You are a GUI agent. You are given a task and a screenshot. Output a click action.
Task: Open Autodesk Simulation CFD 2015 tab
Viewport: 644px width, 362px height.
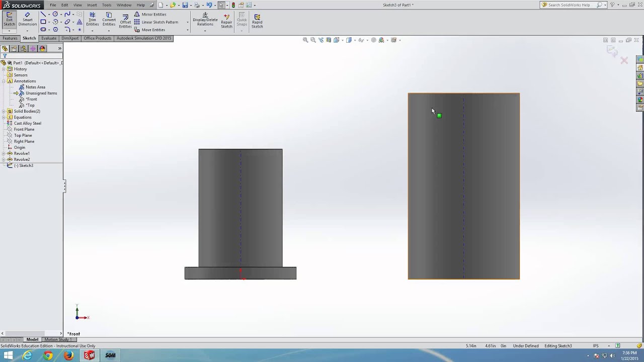[144, 38]
